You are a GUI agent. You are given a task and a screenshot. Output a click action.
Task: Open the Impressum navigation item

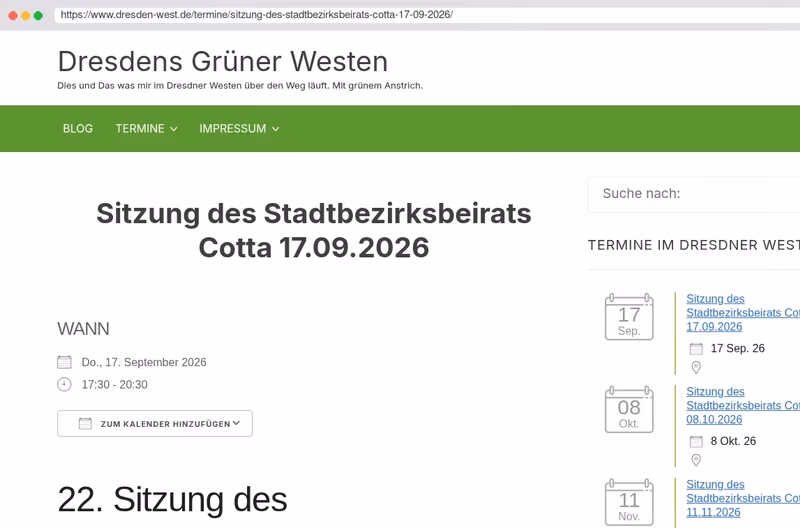(x=233, y=129)
